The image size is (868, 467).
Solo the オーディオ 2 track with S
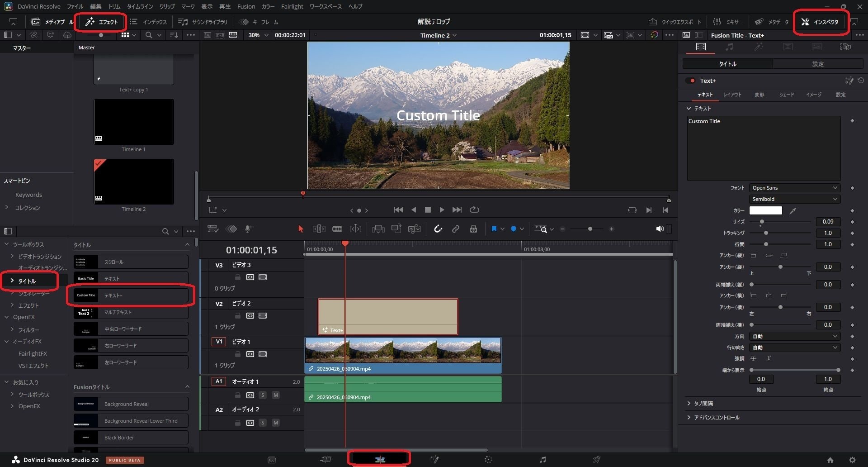click(x=263, y=423)
